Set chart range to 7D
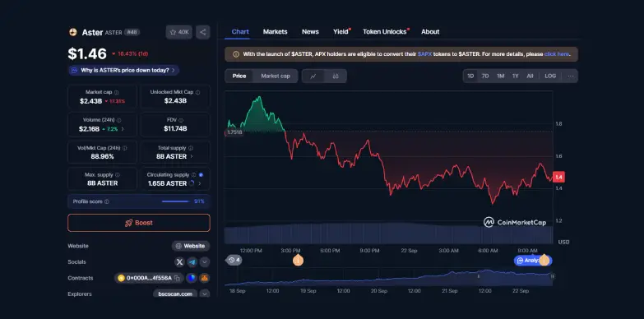 tap(485, 76)
